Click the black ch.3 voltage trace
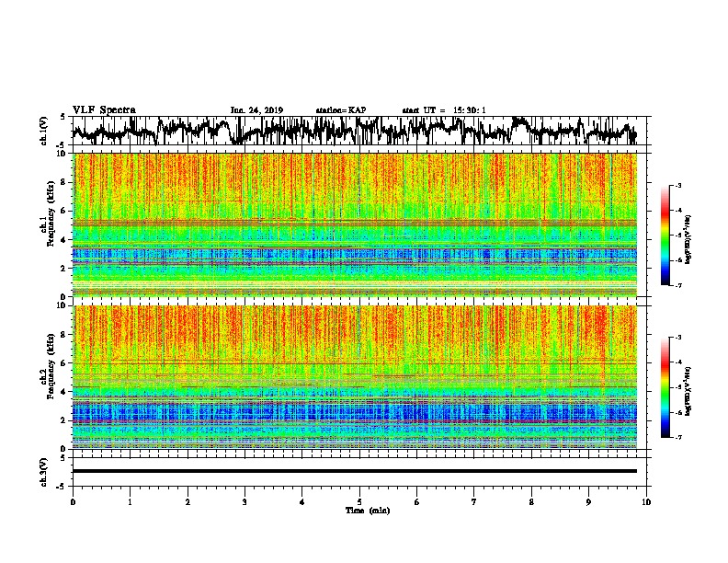The height and width of the screenshot is (563, 728). click(355, 471)
